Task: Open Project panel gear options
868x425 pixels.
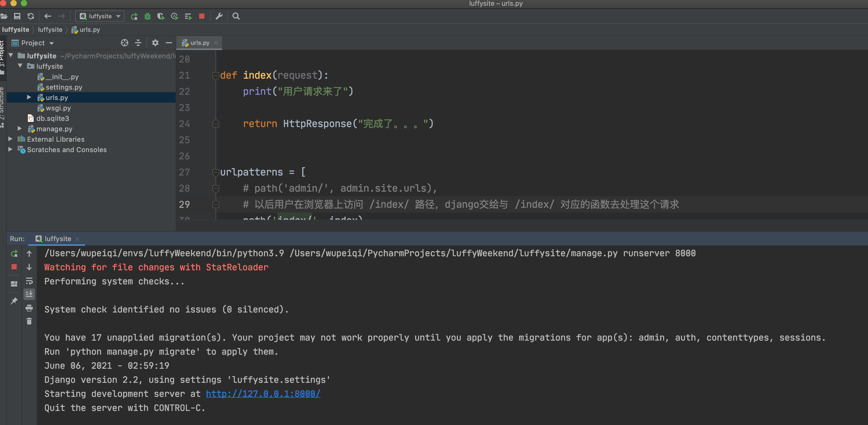Action: 155,43
